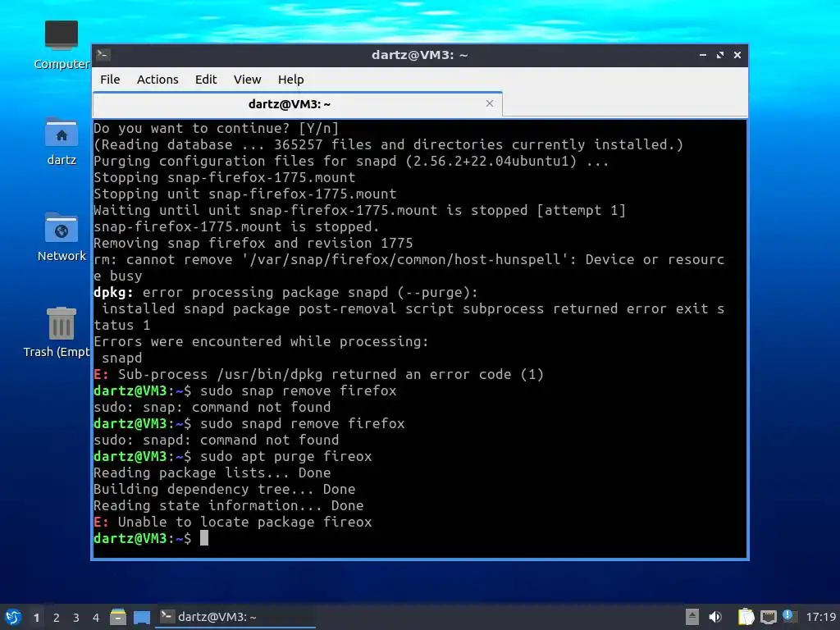Open the clipboard manager tray icon
Screen dimensions: 840x630
[x=746, y=617]
